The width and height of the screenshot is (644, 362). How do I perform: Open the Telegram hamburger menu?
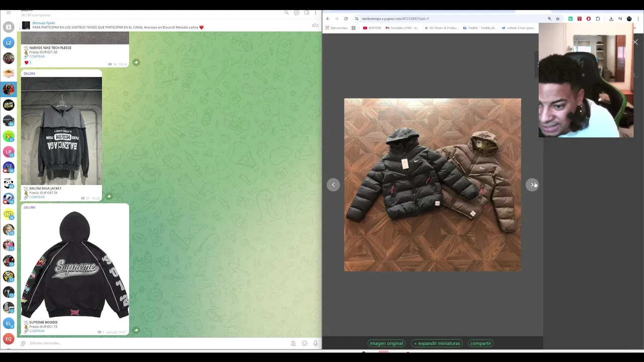coord(8,13)
